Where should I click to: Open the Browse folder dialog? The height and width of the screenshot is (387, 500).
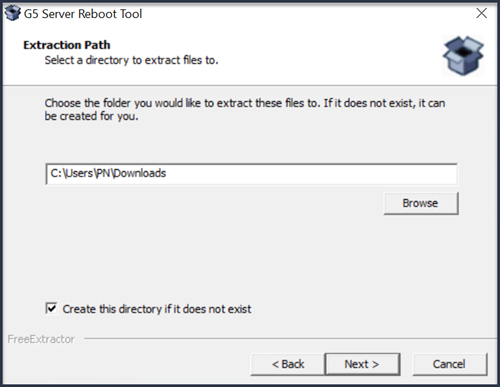point(421,203)
